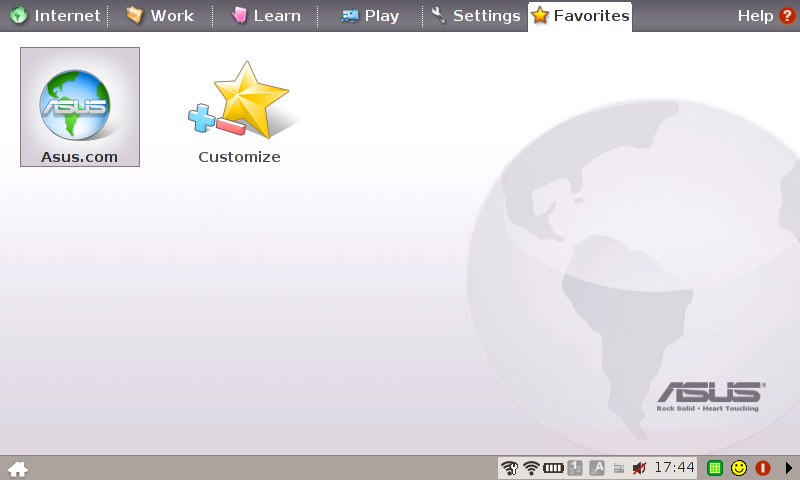Screen dimensions: 800x480
Task: Expand the tray with the black arrow
Action: tap(788, 468)
